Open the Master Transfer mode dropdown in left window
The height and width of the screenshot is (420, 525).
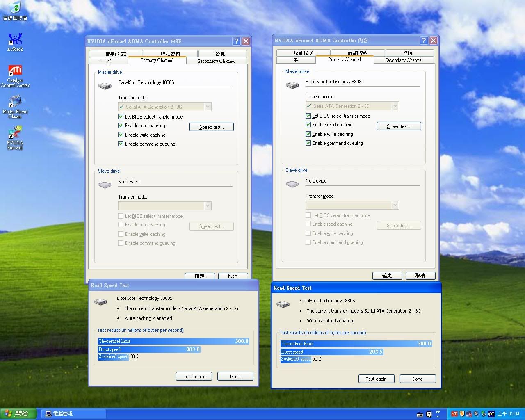coord(165,107)
